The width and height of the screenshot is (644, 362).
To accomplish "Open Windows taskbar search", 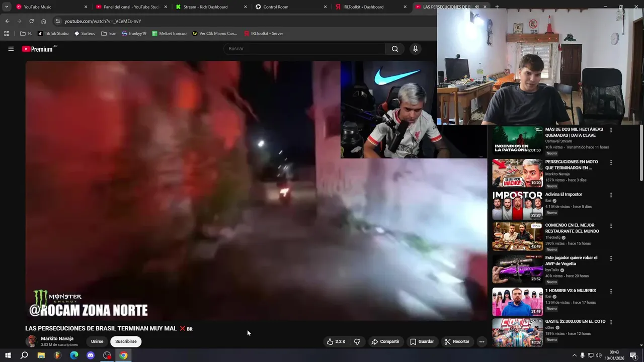I will pyautogui.click(x=24, y=355).
